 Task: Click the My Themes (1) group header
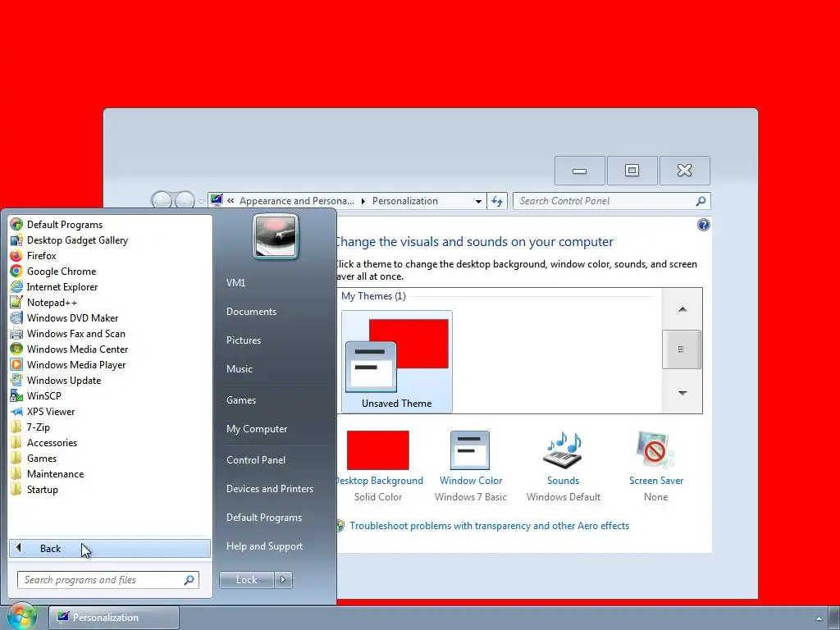(x=373, y=295)
